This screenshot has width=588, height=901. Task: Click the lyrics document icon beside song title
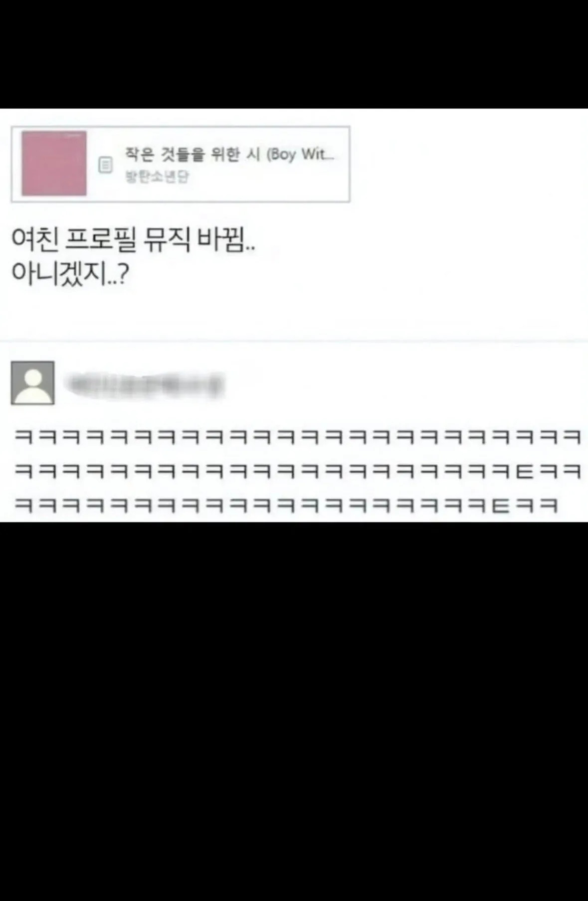click(105, 165)
